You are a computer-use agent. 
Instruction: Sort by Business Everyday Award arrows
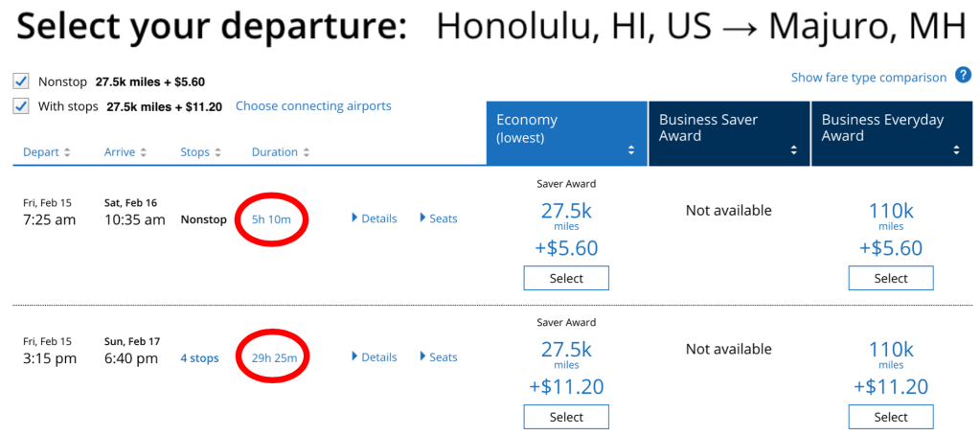click(x=956, y=150)
